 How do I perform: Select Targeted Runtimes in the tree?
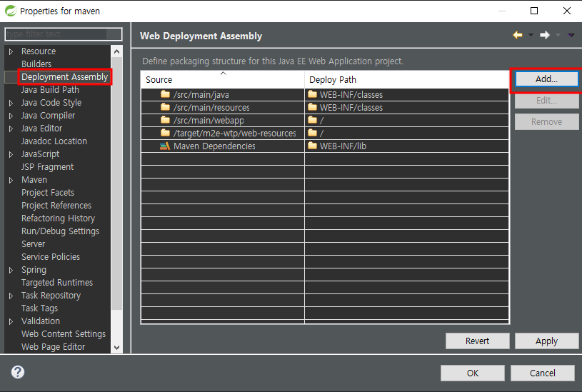(57, 283)
